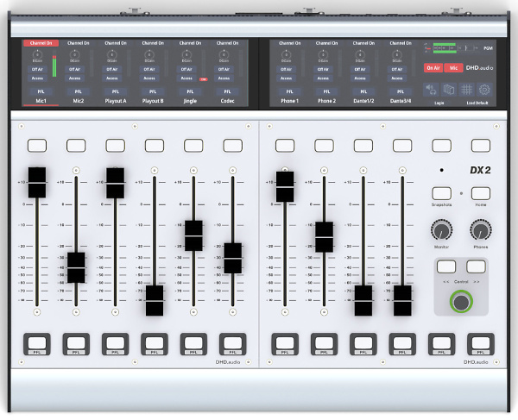Click the DGain knob for Mic1

click(x=37, y=54)
